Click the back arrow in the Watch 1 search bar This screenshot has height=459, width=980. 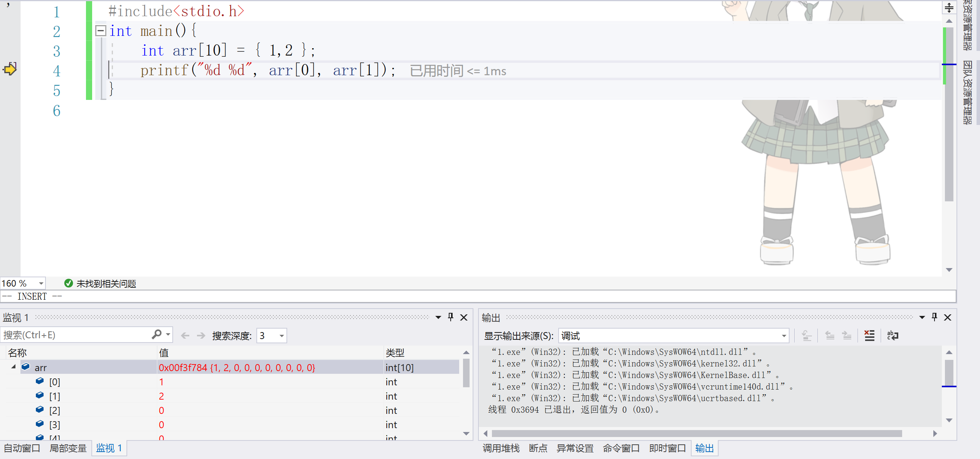click(185, 336)
